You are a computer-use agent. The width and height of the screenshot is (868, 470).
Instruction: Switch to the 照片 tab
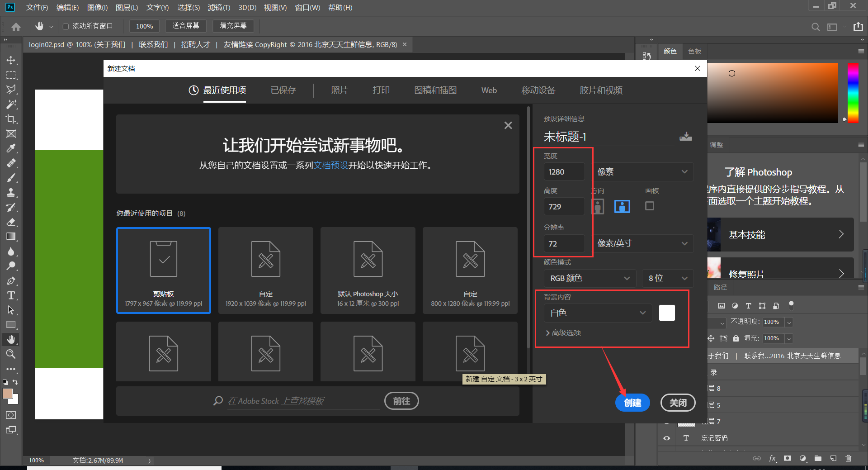(x=339, y=90)
